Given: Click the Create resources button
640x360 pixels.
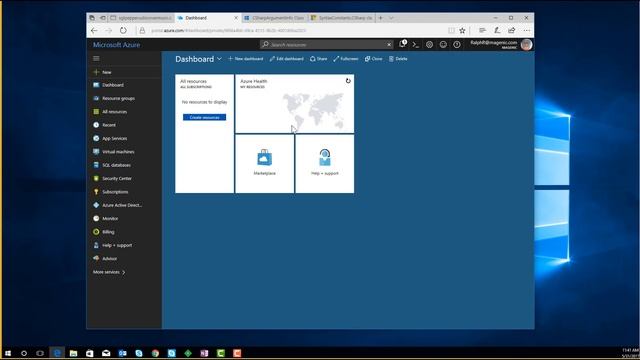Looking at the screenshot, I should [204, 117].
